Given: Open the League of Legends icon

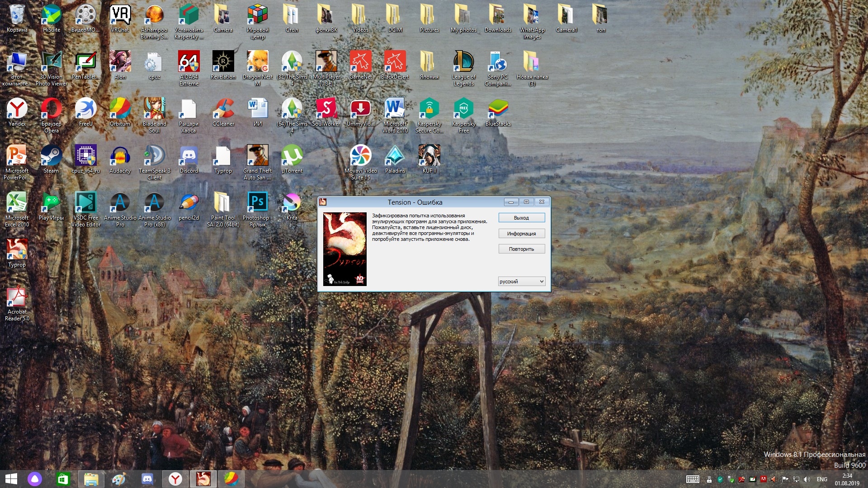Looking at the screenshot, I should pyautogui.click(x=463, y=68).
